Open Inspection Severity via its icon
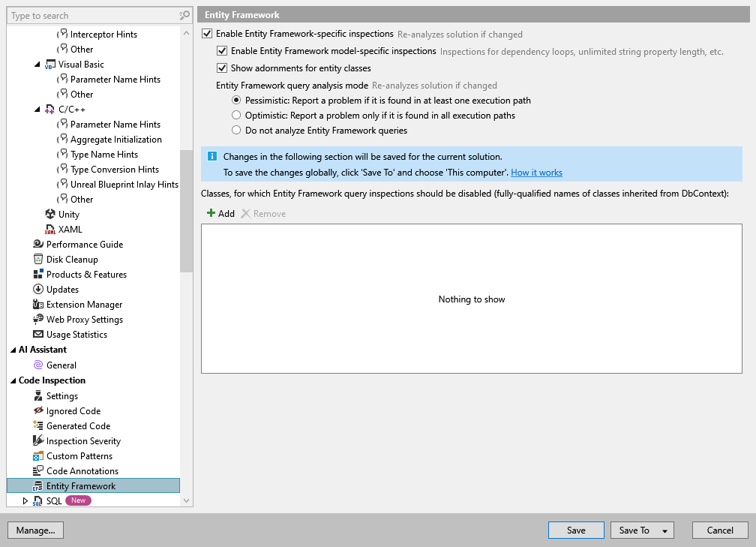Image resolution: width=756 pixels, height=547 pixels. point(37,440)
